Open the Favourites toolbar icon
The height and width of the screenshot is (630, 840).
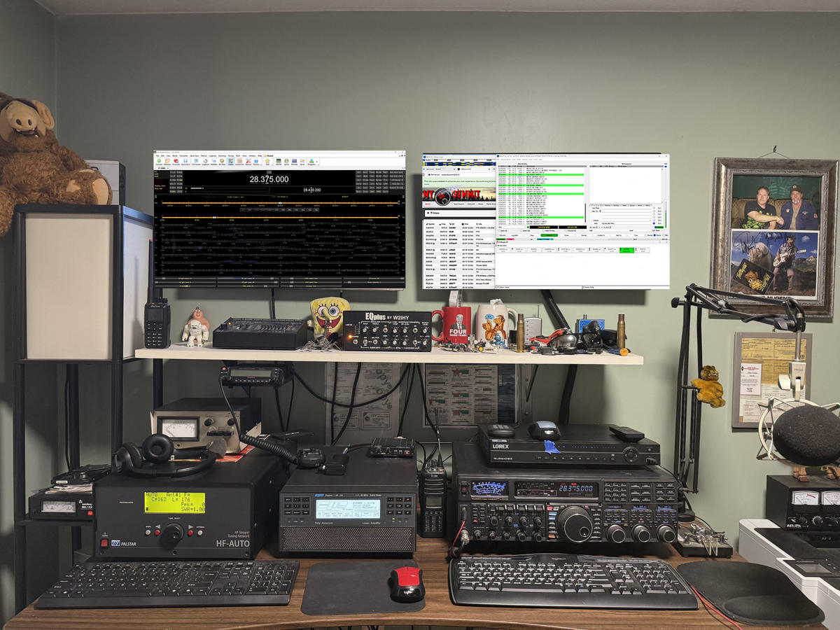pos(176,162)
